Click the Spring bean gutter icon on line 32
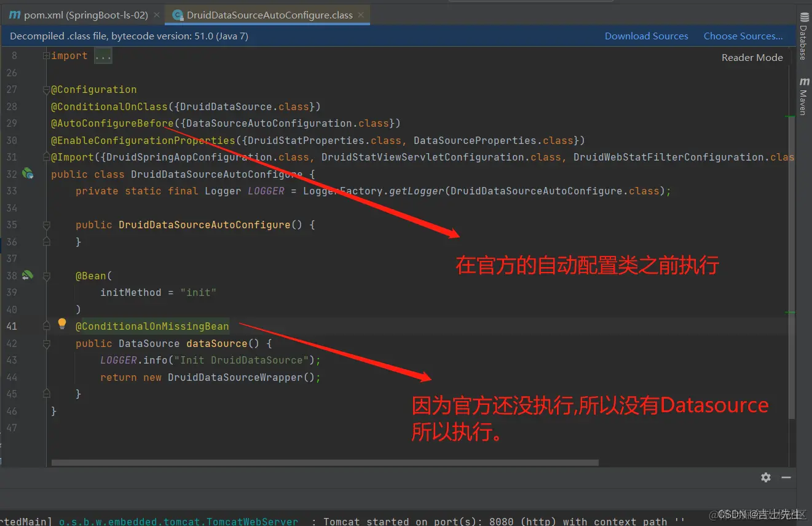Image resolution: width=812 pixels, height=526 pixels. tap(28, 174)
